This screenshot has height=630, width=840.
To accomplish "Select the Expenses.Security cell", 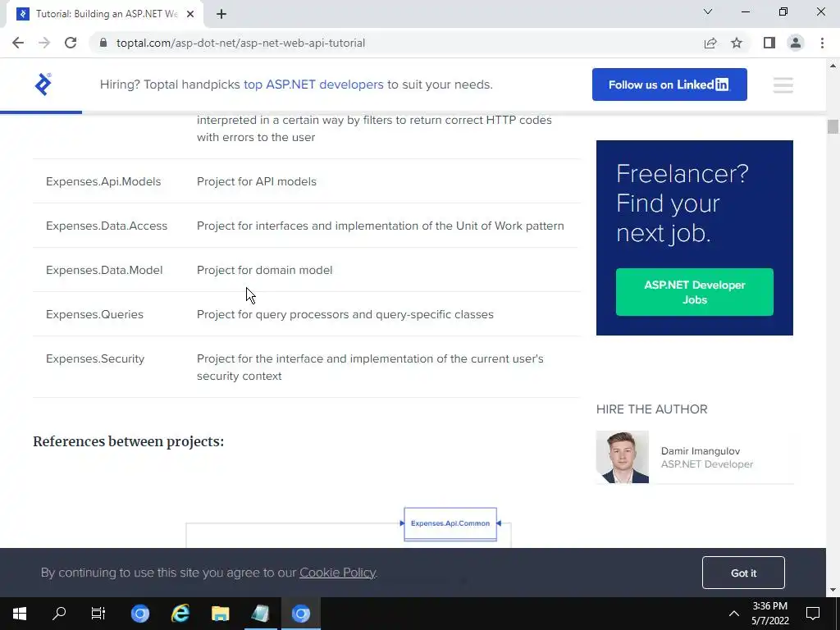I will 95,359.
